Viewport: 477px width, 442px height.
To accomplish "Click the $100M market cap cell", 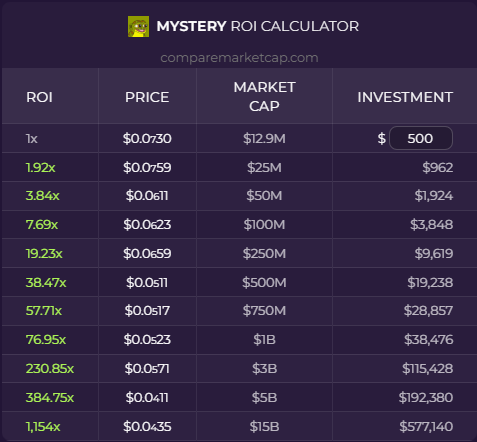I will (x=264, y=225).
